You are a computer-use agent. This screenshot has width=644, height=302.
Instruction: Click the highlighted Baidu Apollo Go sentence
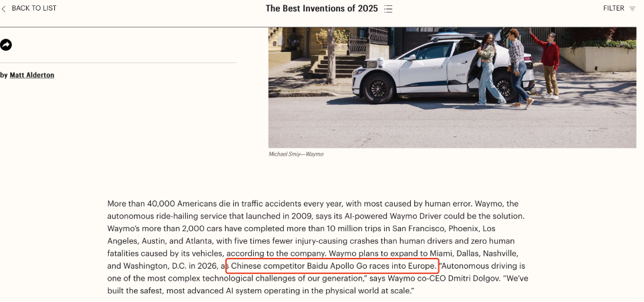click(x=333, y=266)
